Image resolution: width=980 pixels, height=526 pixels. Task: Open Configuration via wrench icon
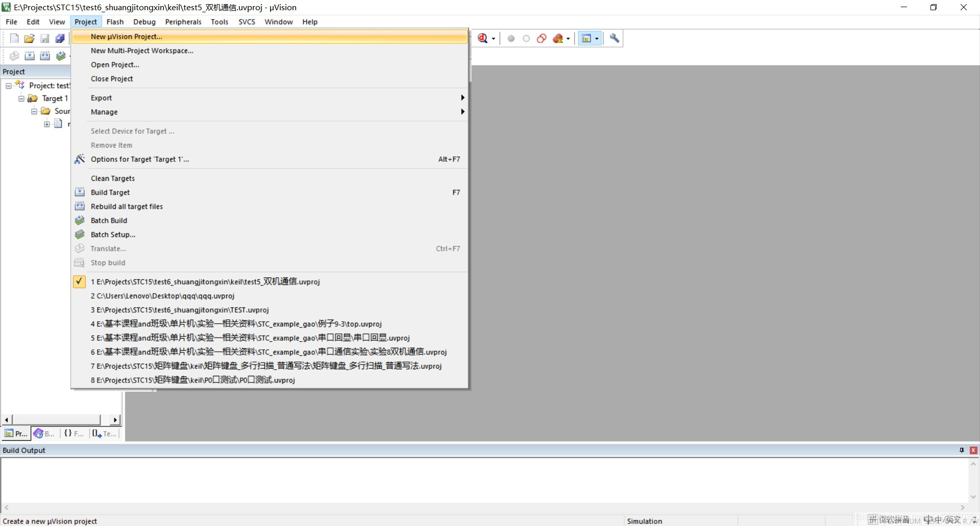click(x=615, y=38)
